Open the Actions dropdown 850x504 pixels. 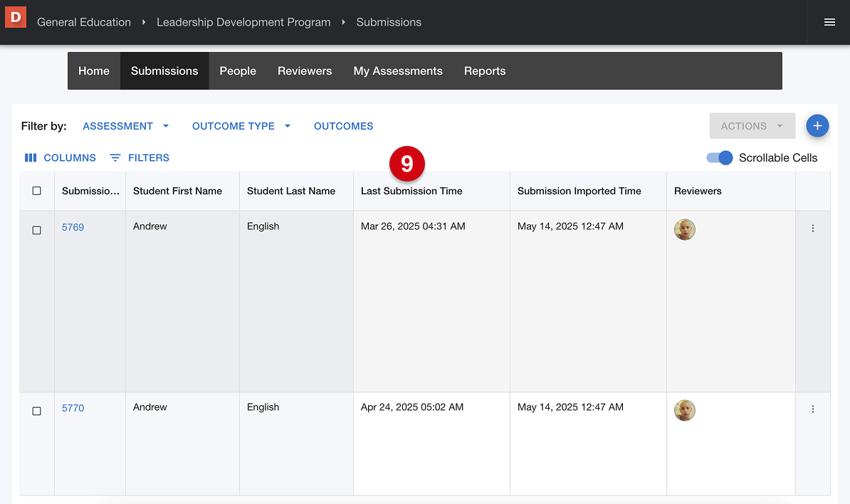click(752, 126)
